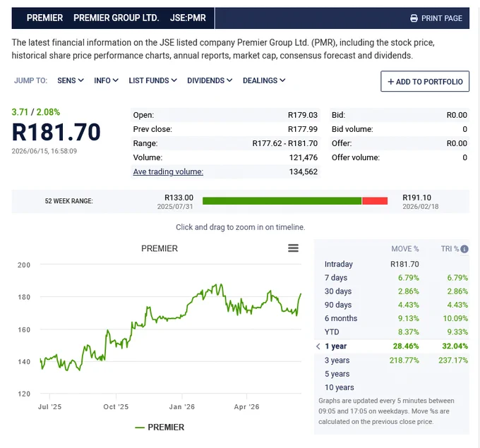Click the 6 months TRI value 10.09%
The width and height of the screenshot is (480, 448).
pos(455,318)
